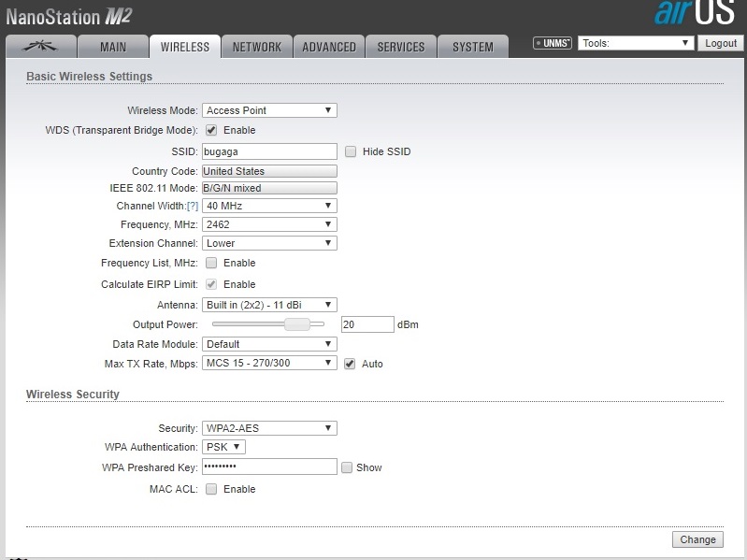Open the Extension Channel dropdown

(x=269, y=243)
